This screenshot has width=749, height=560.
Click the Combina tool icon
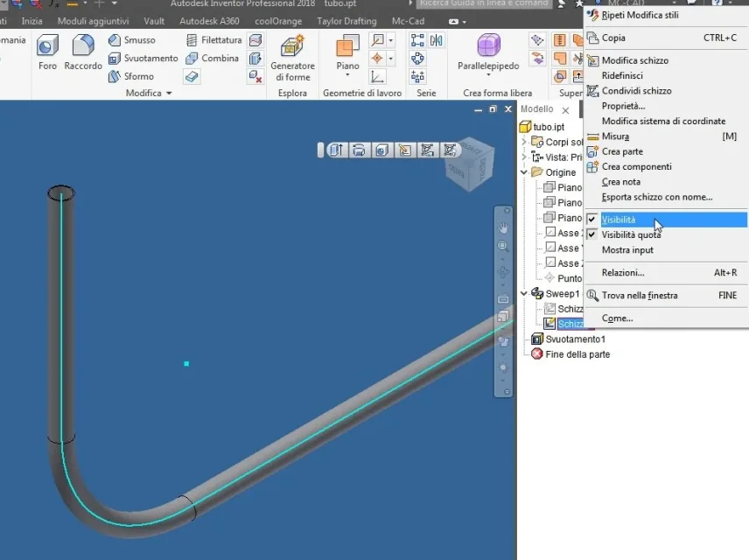coord(192,59)
